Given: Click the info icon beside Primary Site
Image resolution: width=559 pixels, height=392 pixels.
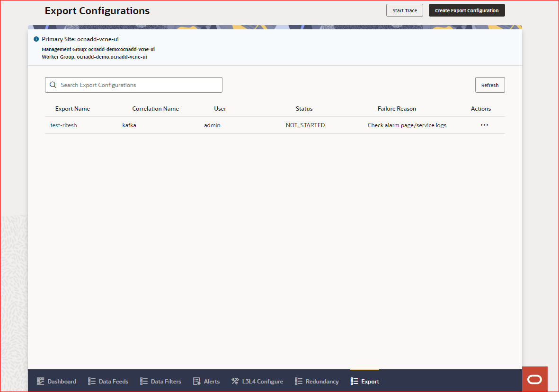Looking at the screenshot, I should [36, 39].
